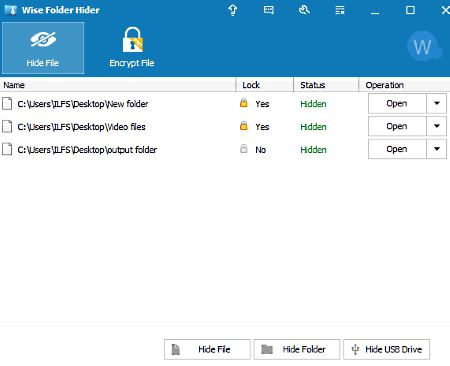Sort list by the Status column header
The image size is (450, 366).
click(x=326, y=85)
